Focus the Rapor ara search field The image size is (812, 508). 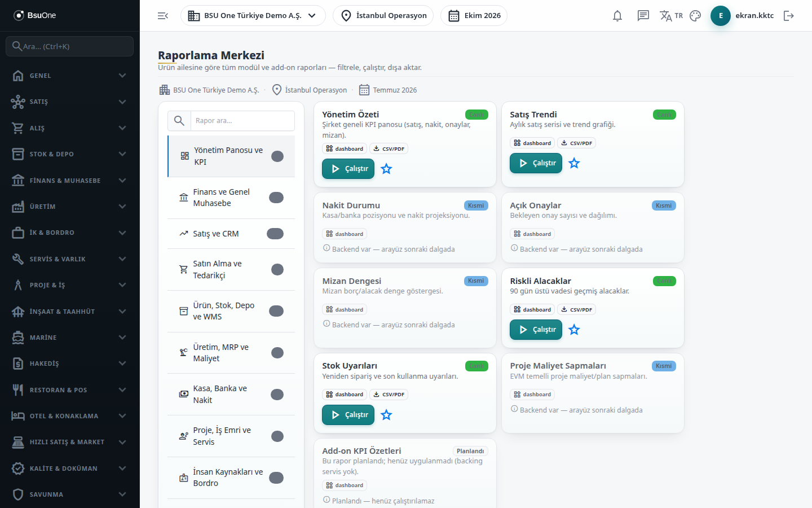pos(231,121)
